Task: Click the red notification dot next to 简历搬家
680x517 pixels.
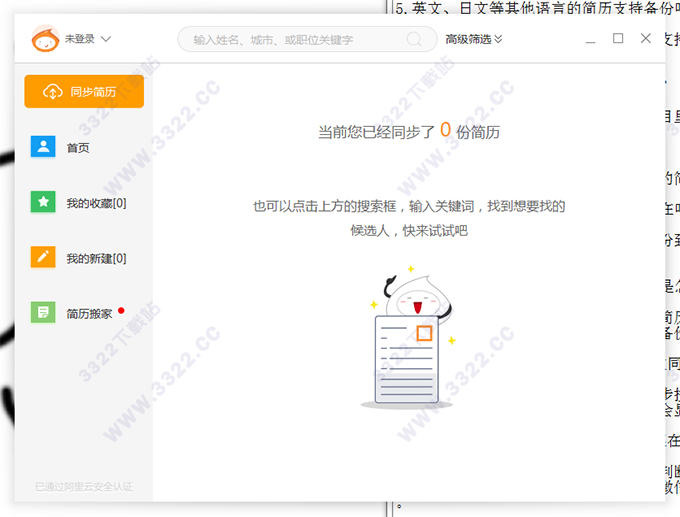Action: click(x=121, y=311)
